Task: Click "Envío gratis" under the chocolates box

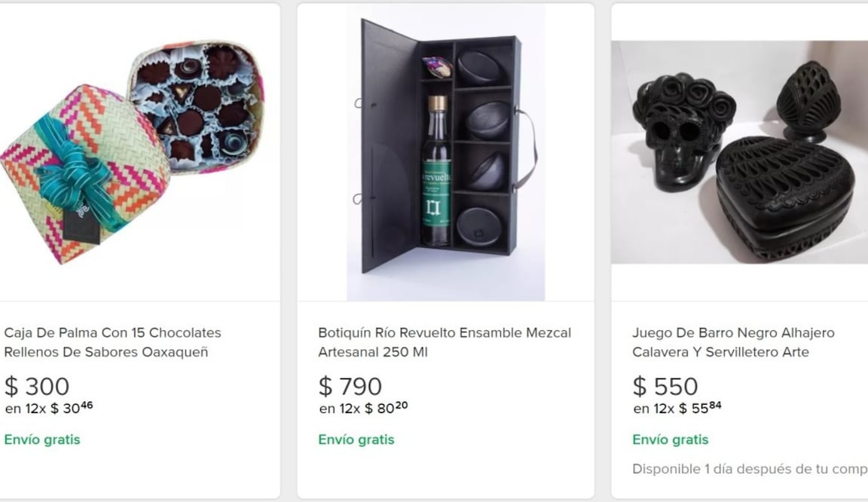Action: point(42,439)
